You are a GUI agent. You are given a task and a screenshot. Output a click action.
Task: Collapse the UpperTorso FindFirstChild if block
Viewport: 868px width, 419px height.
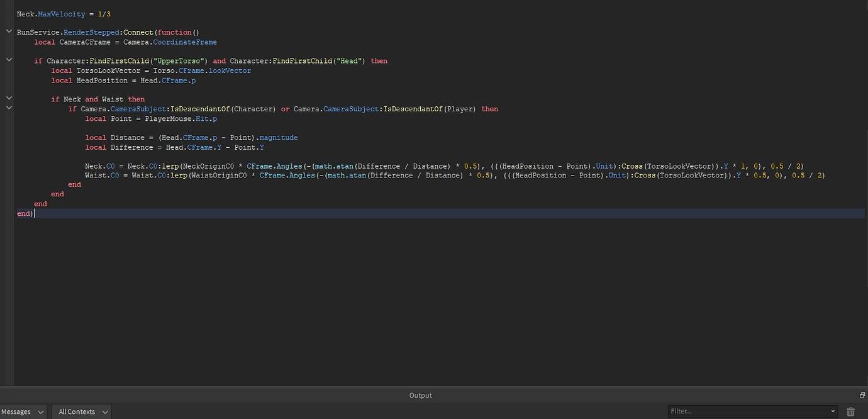coord(8,59)
